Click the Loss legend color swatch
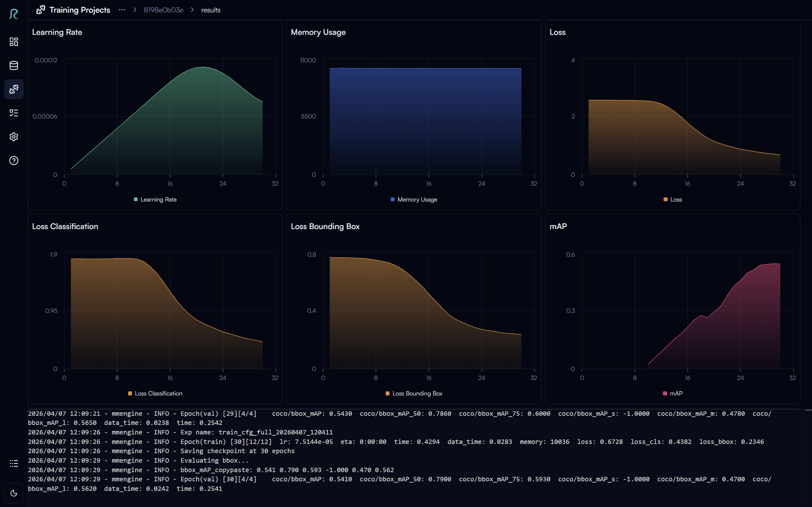The width and height of the screenshot is (812, 507). point(665,200)
